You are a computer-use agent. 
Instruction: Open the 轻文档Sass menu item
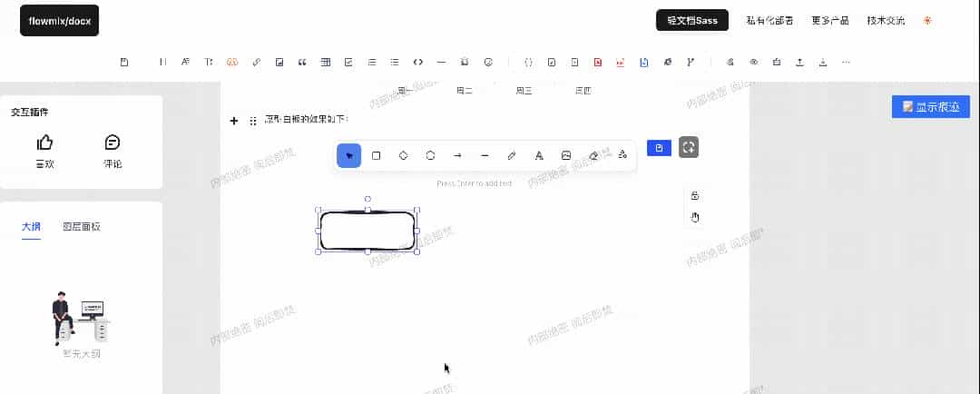point(691,20)
